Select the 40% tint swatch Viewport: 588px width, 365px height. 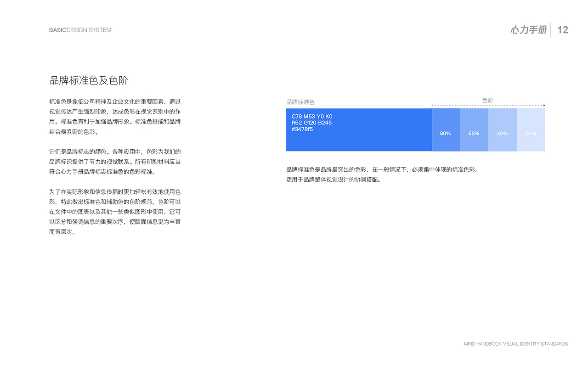[503, 130]
